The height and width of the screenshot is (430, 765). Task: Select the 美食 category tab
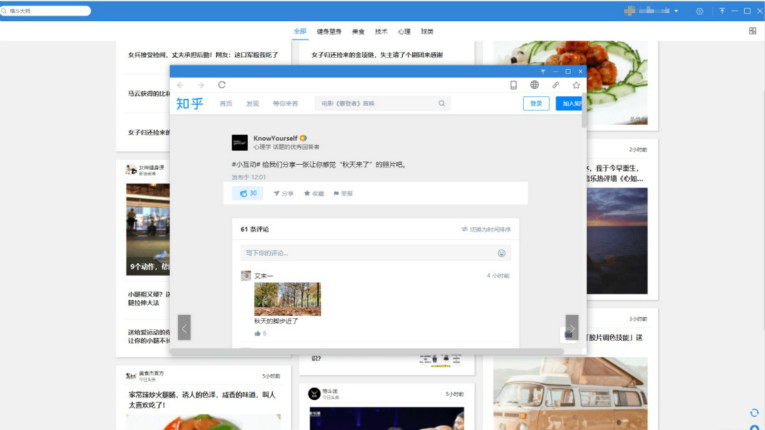(x=358, y=31)
